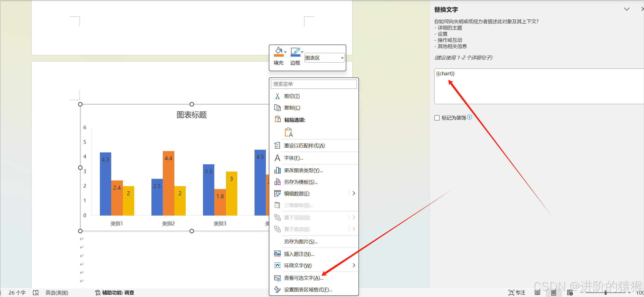This screenshot has height=297, width=644.
Task: Choose 重设以匹配样式(A) menu entry
Action: (314, 146)
